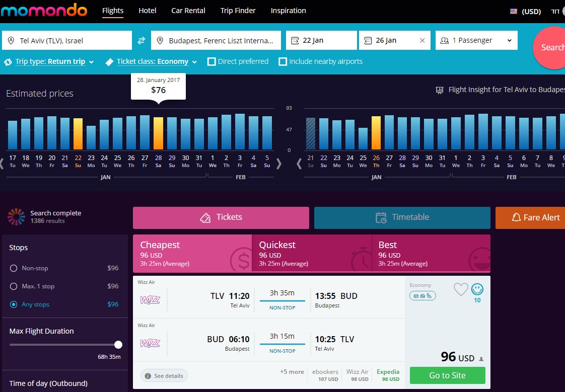Screen dimensions: 565x392
Task: Select the 28 Sa price bar in outbound chart
Action: 158,133
